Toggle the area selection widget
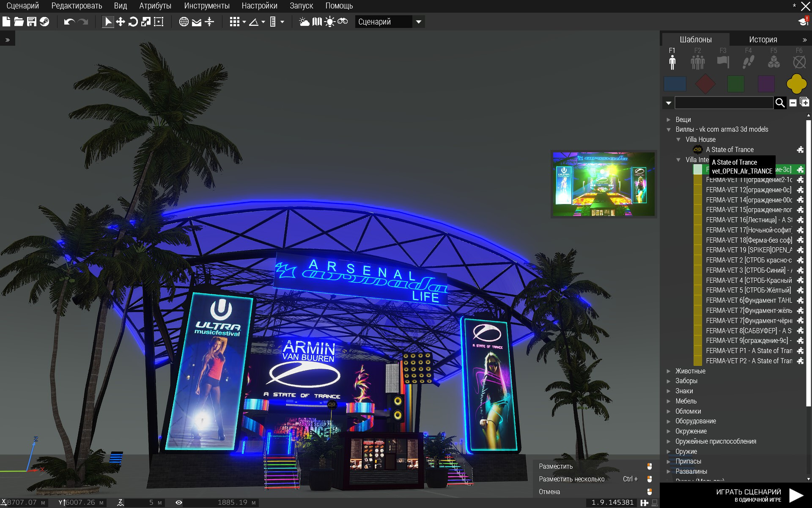The image size is (812, 508). pos(159,22)
